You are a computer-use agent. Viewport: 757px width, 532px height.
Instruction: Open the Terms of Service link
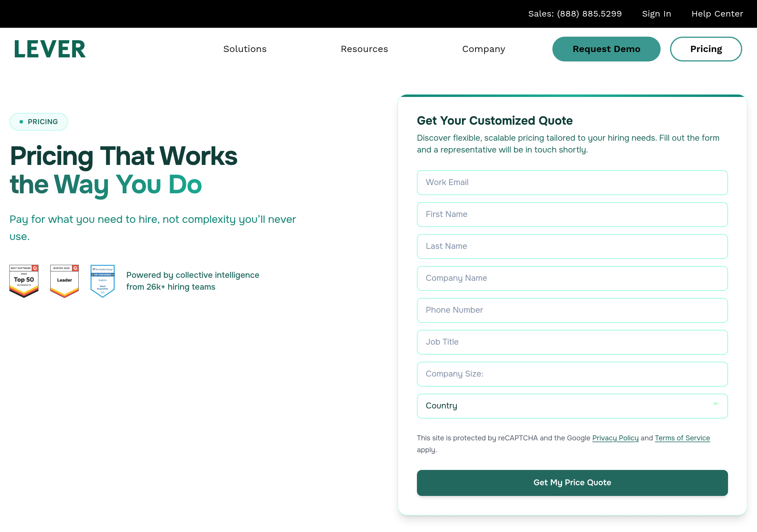coord(682,438)
